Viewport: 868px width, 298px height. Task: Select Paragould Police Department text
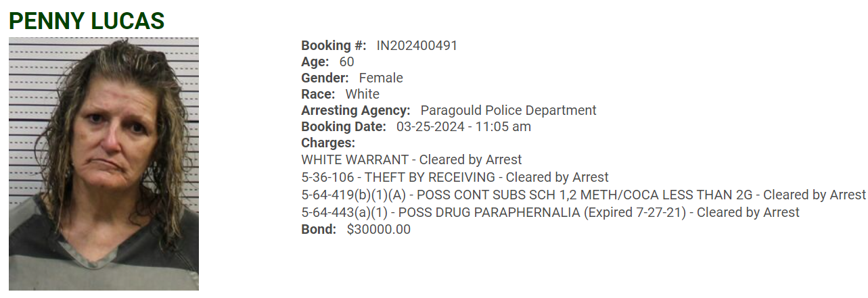click(x=509, y=110)
